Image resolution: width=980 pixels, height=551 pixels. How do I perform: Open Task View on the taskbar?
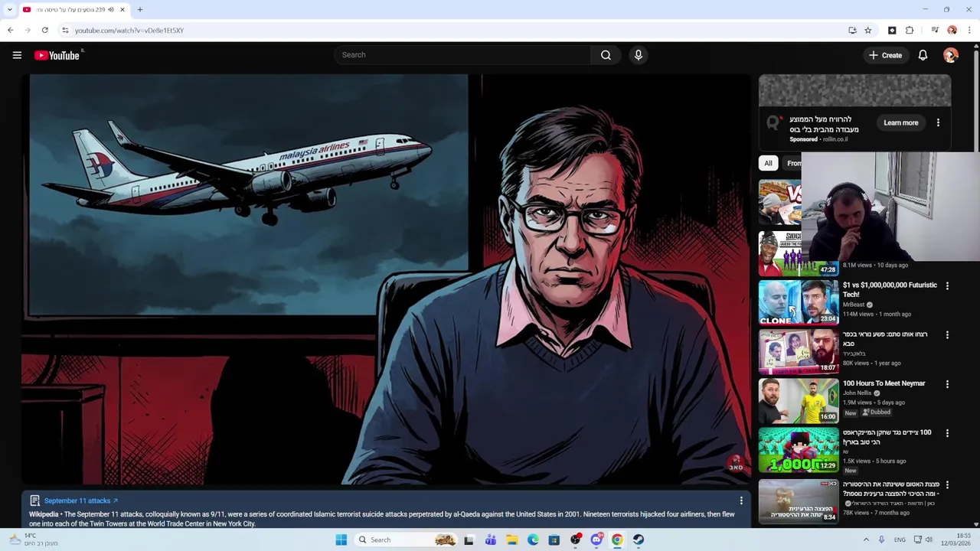coord(469,540)
